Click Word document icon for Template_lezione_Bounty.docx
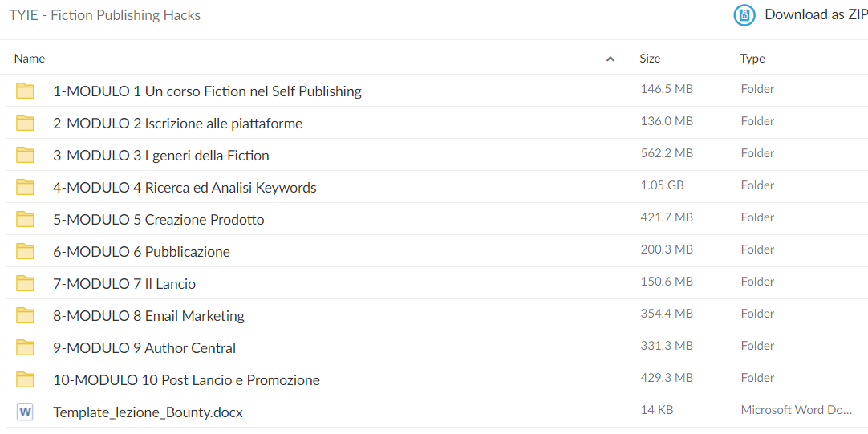 [25, 412]
